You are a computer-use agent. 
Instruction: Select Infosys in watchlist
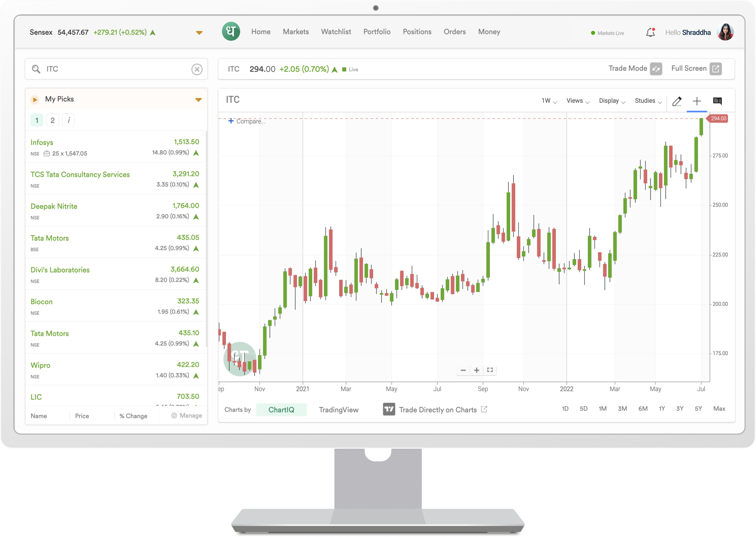115,147
